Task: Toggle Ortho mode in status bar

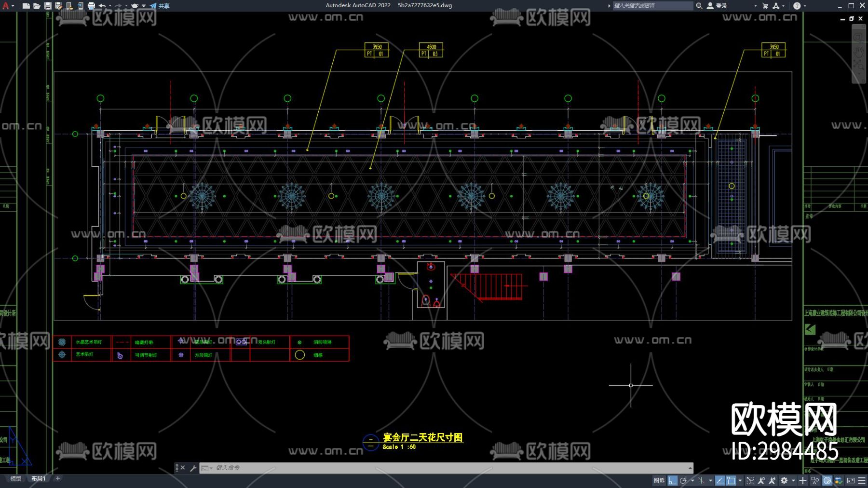Action: pos(672,480)
